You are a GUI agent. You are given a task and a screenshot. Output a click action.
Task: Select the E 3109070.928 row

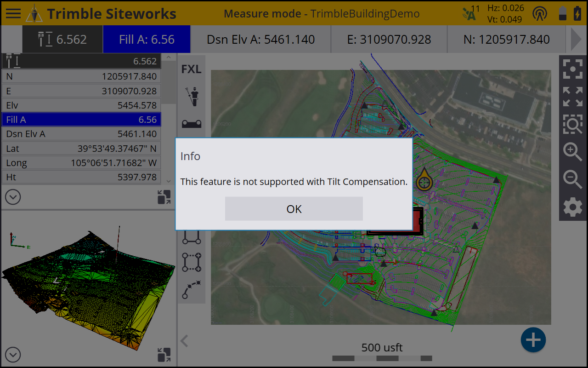pyautogui.click(x=81, y=91)
